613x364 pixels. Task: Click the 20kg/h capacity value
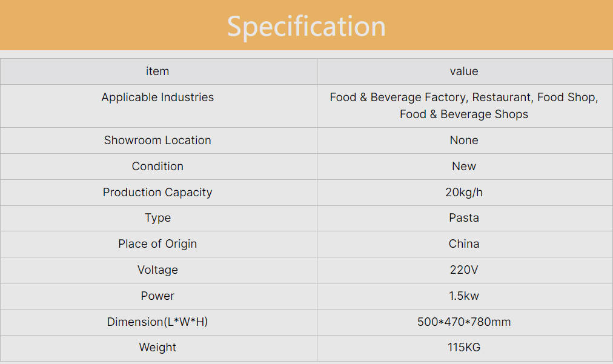tap(464, 193)
